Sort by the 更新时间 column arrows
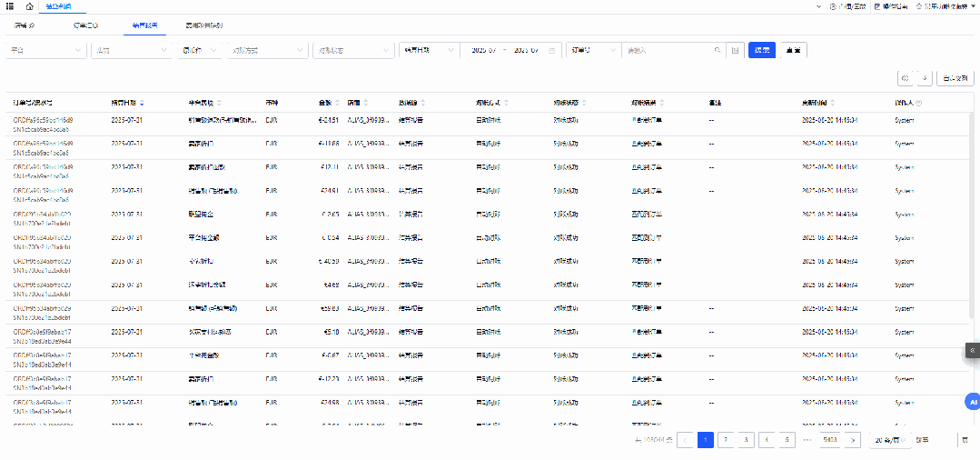This screenshot has width=980, height=460. [832, 103]
